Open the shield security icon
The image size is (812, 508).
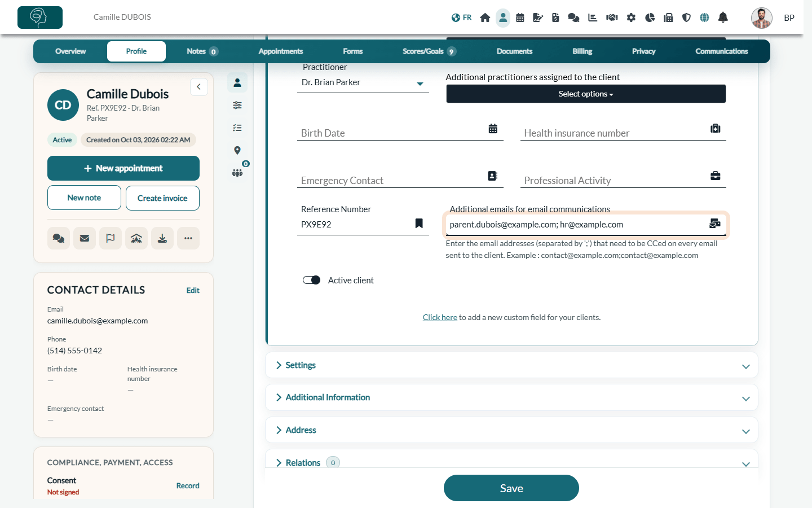(x=686, y=17)
